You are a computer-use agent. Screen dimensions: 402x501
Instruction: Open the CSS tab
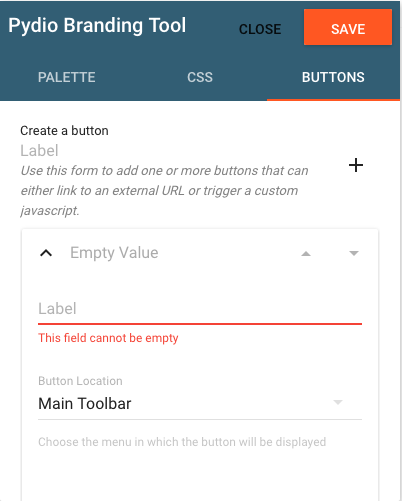pos(200,77)
